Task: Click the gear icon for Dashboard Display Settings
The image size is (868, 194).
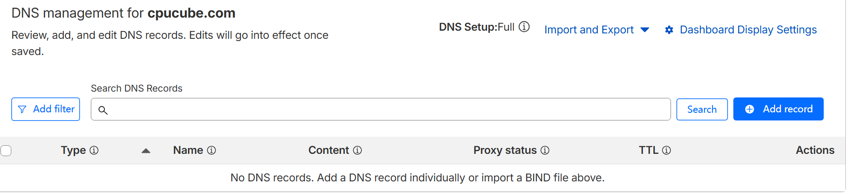Action: [x=669, y=30]
